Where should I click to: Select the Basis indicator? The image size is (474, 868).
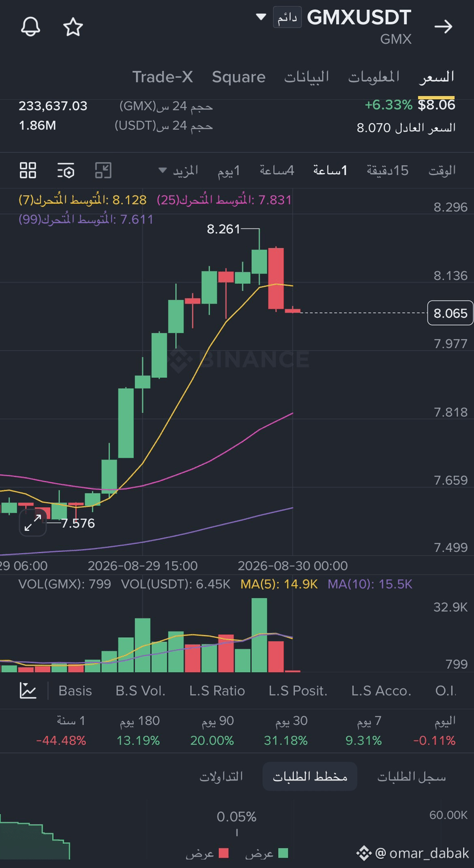click(75, 691)
